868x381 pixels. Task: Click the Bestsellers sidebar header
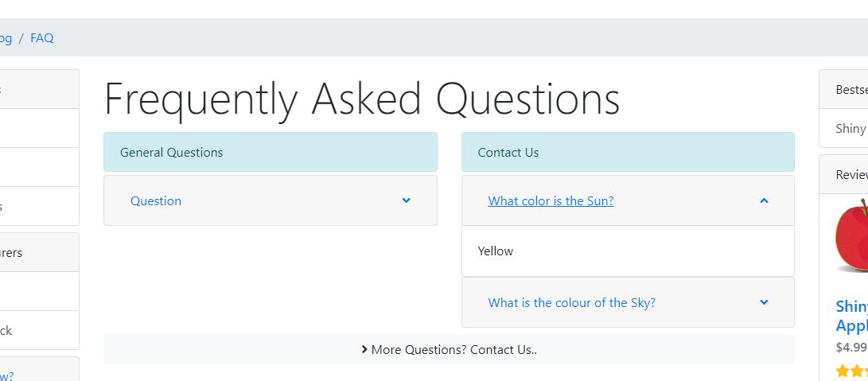843,89
